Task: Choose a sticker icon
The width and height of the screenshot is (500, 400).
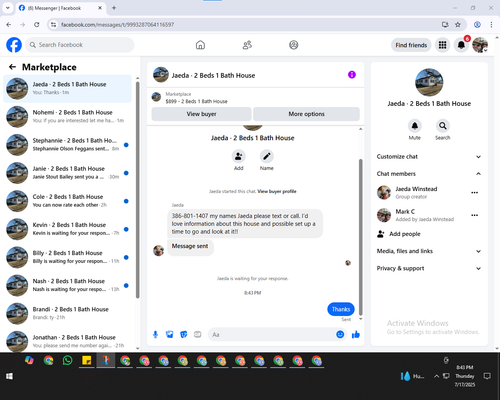Action: click(184, 334)
